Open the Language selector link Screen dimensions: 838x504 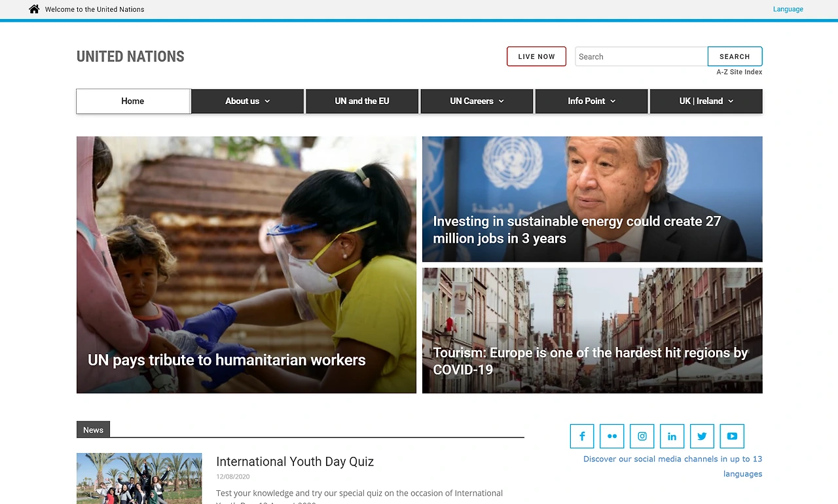788,9
